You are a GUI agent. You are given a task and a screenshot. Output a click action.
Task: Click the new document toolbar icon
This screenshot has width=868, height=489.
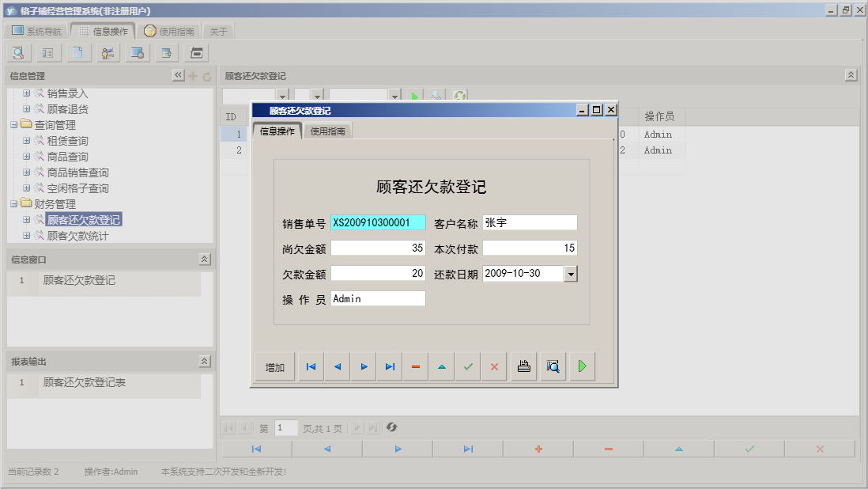[76, 53]
